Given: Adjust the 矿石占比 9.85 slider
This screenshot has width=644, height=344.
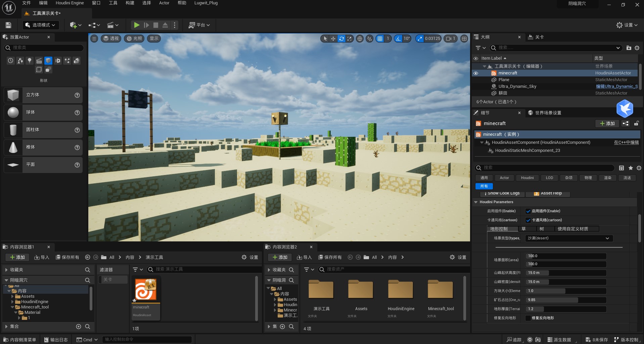Looking at the screenshot, I should pos(566,300).
